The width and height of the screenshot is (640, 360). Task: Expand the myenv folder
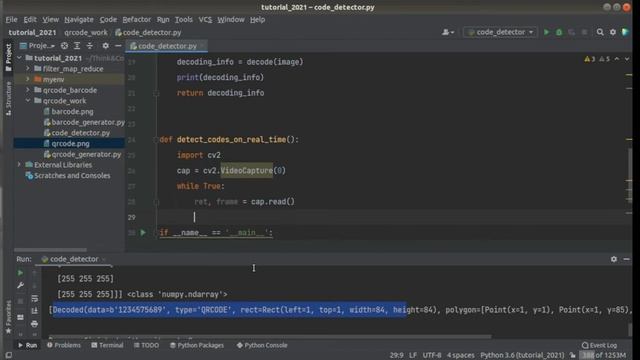pos(28,79)
